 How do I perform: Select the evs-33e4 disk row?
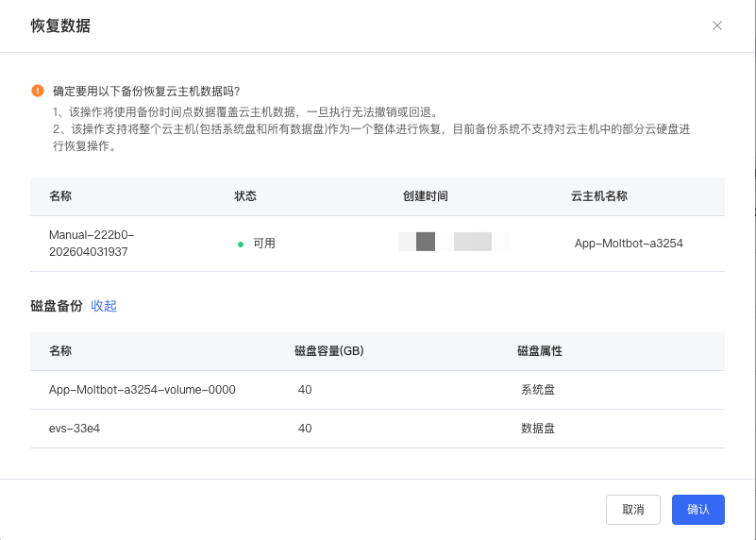[75, 428]
